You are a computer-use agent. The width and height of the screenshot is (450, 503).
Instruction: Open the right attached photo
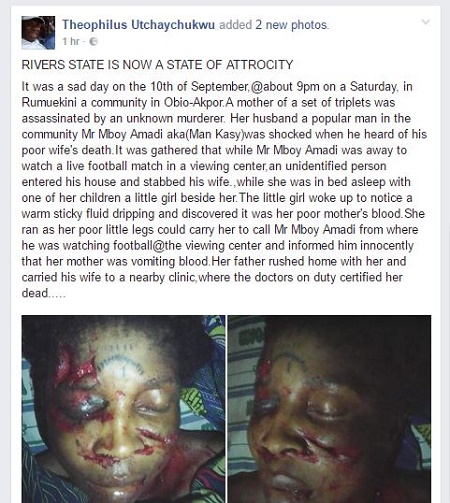pos(329,409)
